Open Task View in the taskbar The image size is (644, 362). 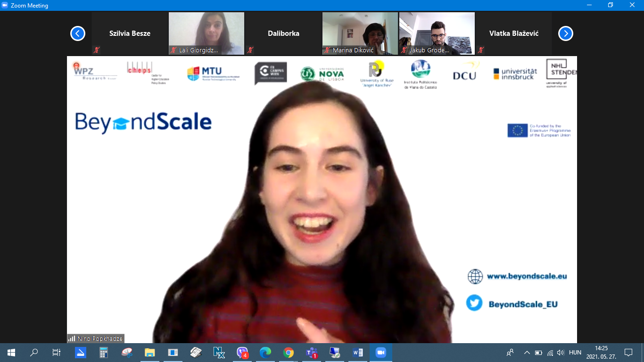pyautogui.click(x=57, y=353)
